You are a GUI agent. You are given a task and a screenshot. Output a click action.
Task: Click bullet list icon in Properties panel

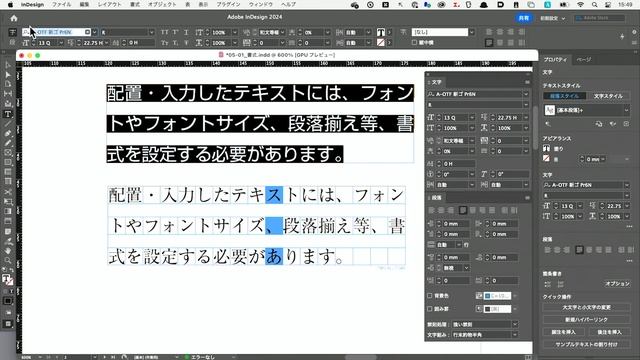pyautogui.click(x=548, y=284)
